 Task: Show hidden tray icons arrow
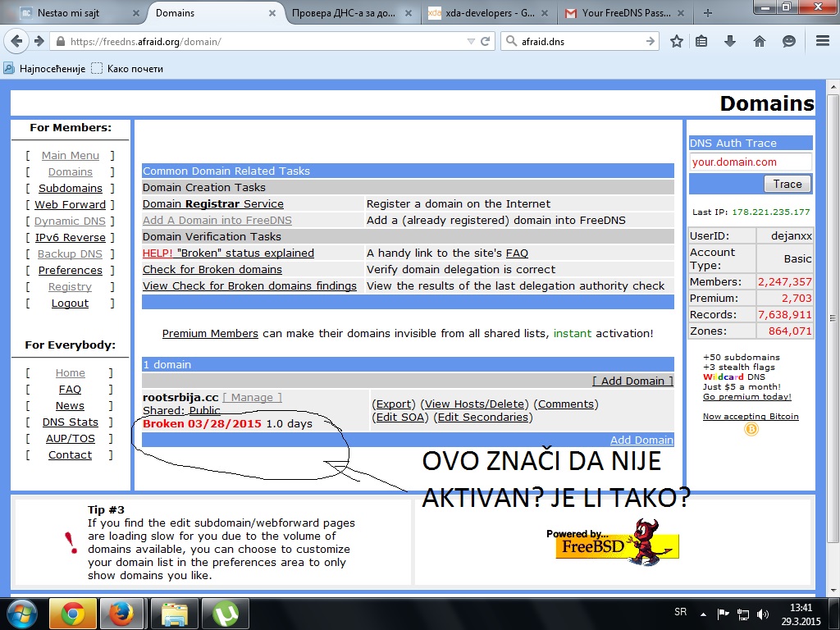pos(703,614)
